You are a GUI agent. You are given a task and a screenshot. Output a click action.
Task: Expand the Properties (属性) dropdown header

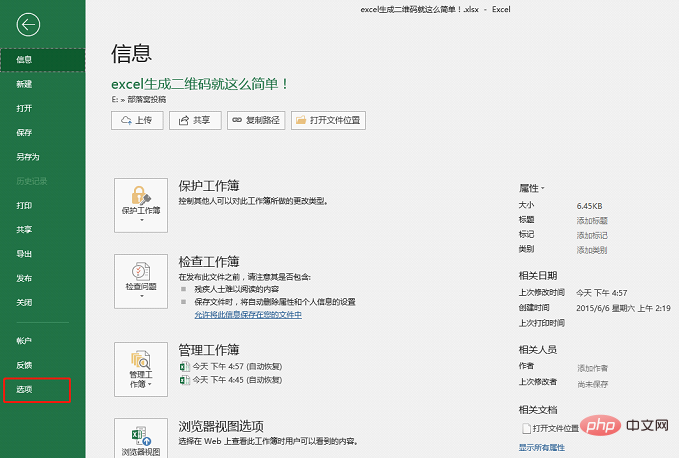(531, 188)
